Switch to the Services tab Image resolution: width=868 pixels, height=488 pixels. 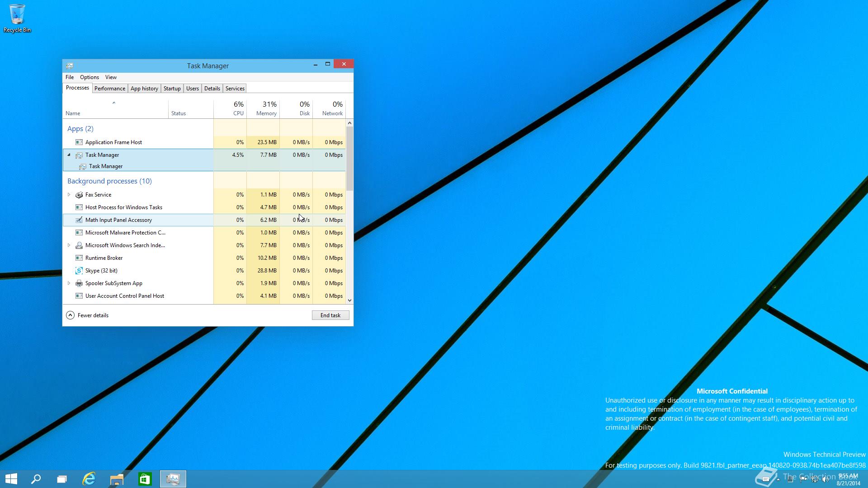pos(235,89)
